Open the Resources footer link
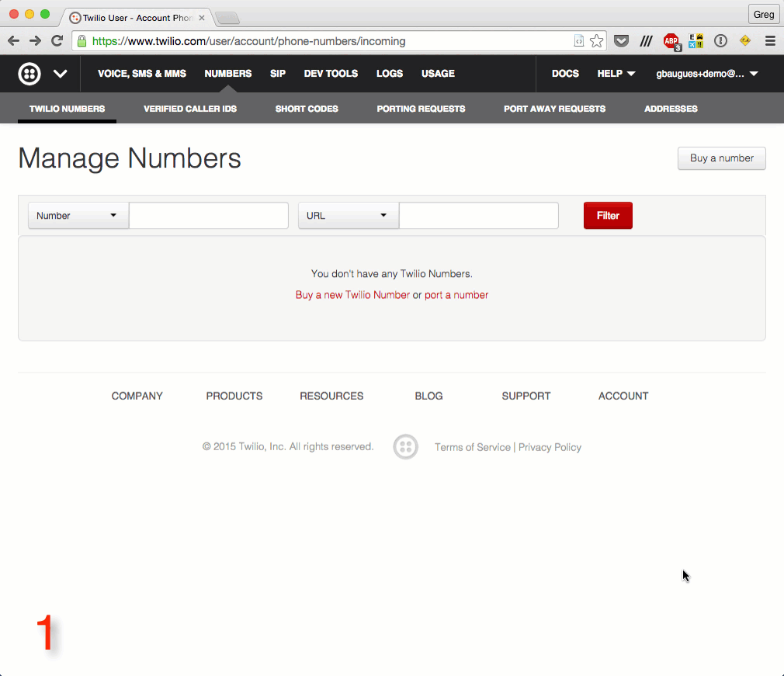Image resolution: width=784 pixels, height=676 pixels. (x=331, y=396)
